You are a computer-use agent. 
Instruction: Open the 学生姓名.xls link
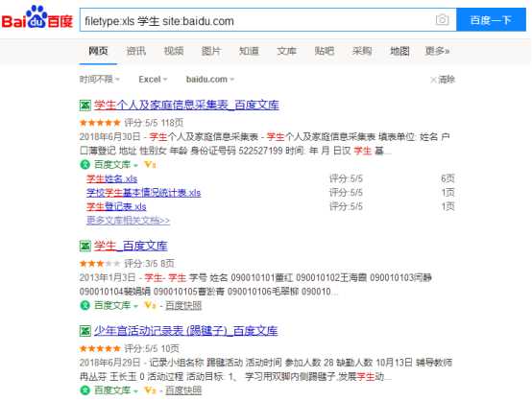click(112, 178)
